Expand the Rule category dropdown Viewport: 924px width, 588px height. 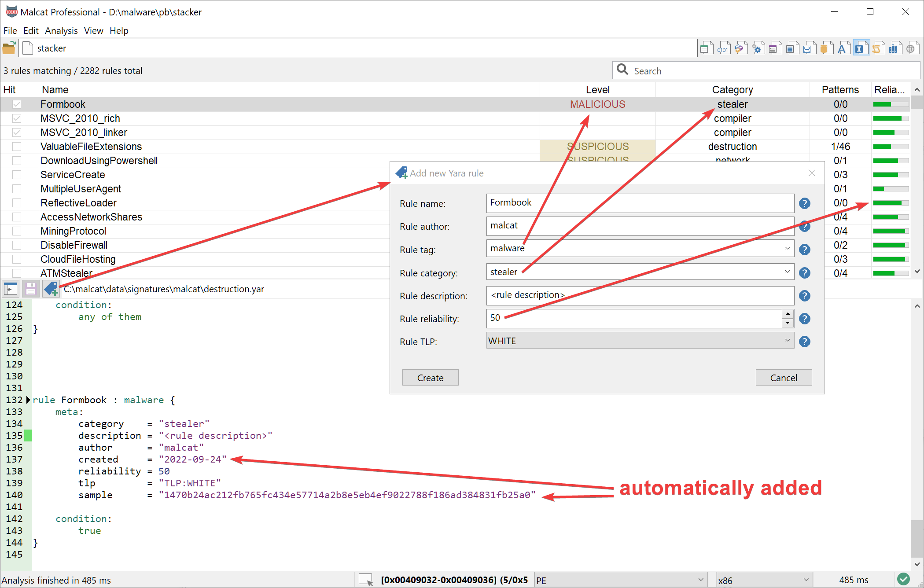pyautogui.click(x=787, y=272)
